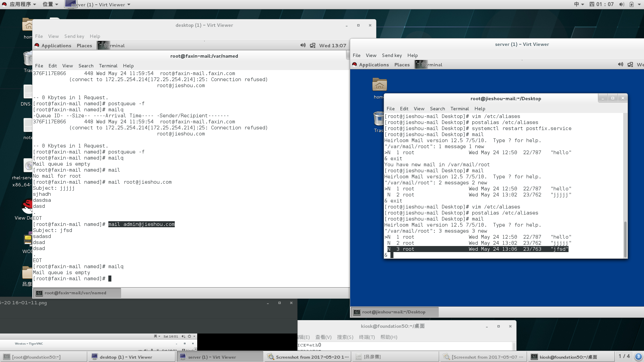Click the 1 / 4 workspace switcher
The image size is (644, 362).
[624, 356]
